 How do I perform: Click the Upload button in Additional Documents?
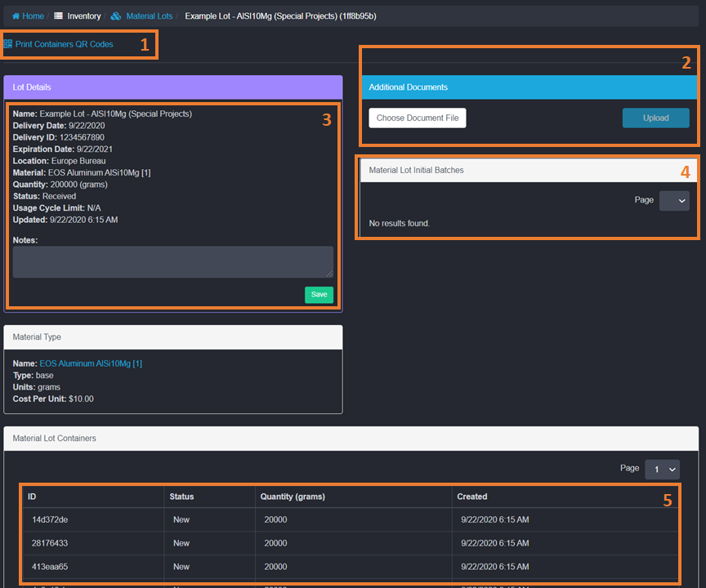tap(655, 118)
